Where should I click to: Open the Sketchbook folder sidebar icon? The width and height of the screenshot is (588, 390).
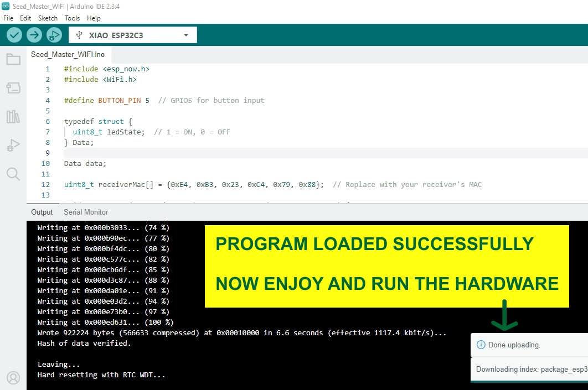(x=13, y=59)
